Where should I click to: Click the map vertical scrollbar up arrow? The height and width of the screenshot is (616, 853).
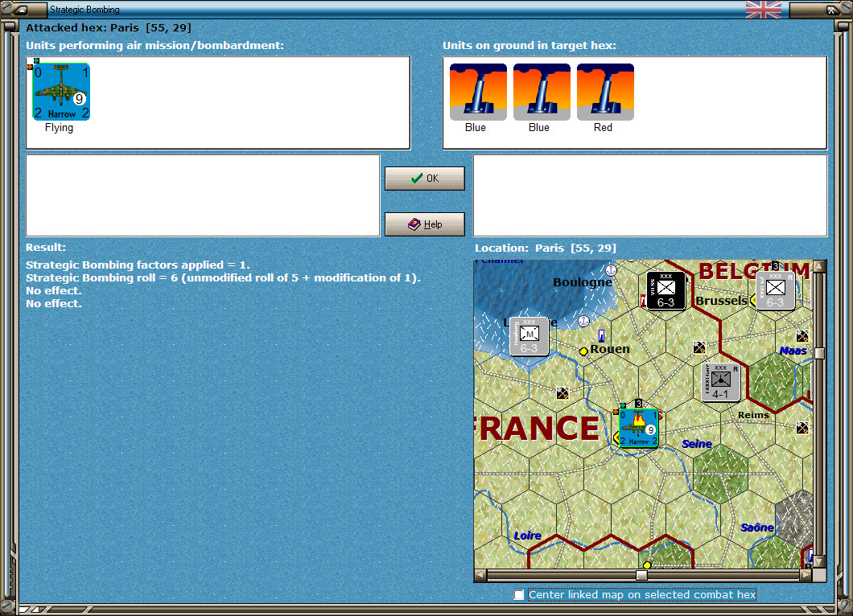tap(819, 266)
